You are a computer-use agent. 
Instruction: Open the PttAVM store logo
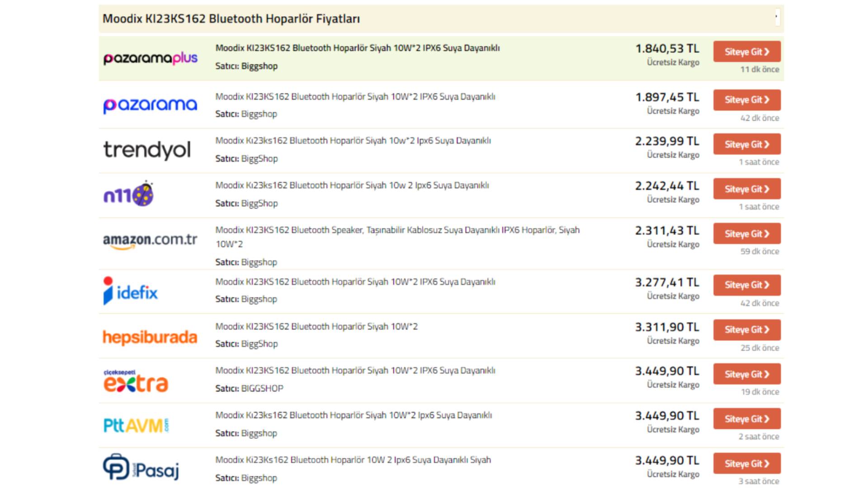click(136, 425)
